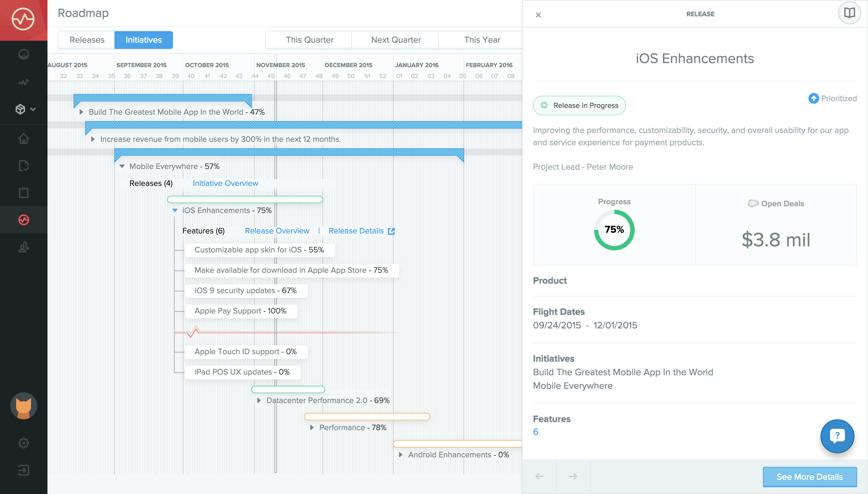Open the settings gear in sidebar
The width and height of the screenshot is (868, 494).
[x=23, y=443]
